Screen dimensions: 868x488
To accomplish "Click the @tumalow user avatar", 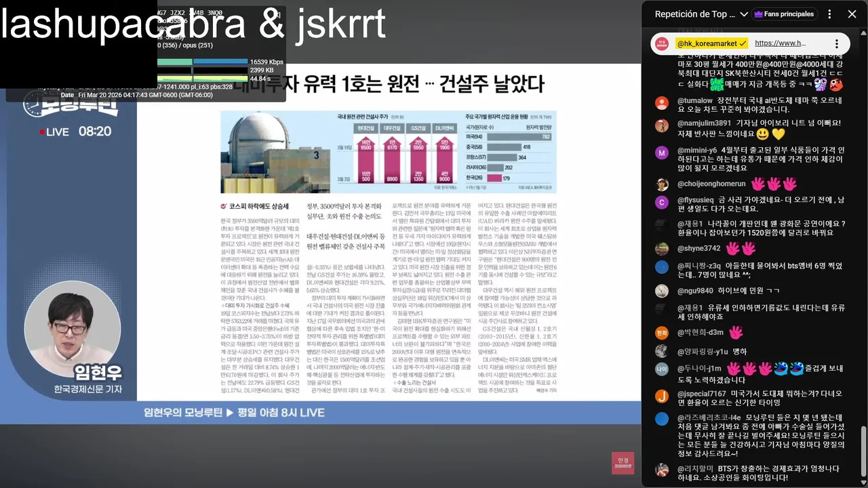I will tap(662, 103).
